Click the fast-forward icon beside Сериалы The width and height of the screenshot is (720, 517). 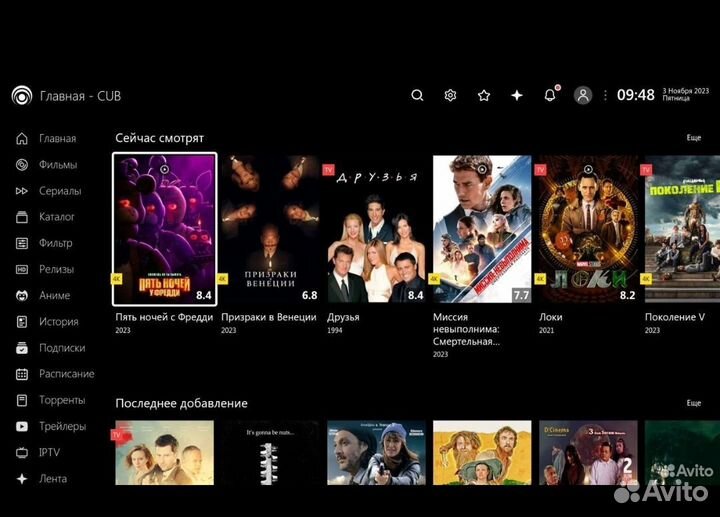22,191
